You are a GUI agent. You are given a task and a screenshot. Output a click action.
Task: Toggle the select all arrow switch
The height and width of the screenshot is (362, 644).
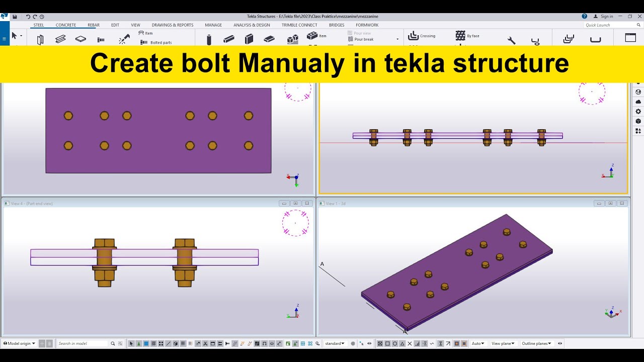pyautogui.click(x=131, y=343)
